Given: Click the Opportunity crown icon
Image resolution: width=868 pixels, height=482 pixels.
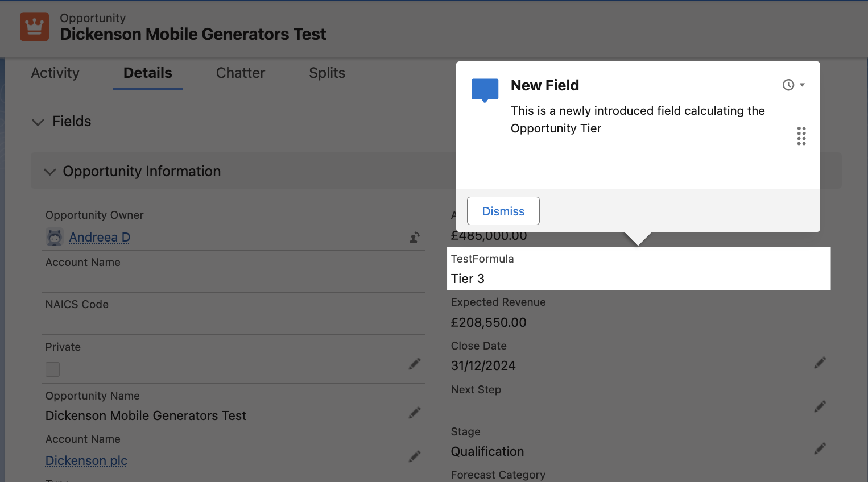Looking at the screenshot, I should pyautogui.click(x=34, y=27).
